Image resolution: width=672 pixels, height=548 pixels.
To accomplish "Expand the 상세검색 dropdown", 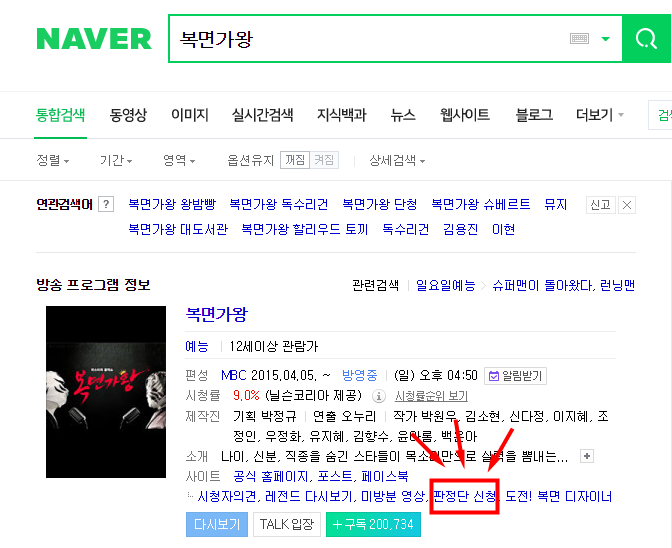I will [x=397, y=161].
